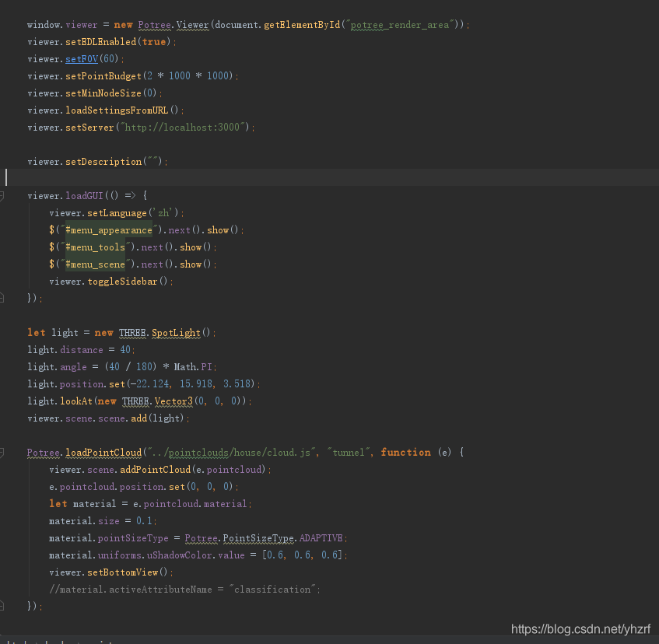659x644 pixels.
Task: Click the 15.918 coordinate value
Action: pyautogui.click(x=196, y=384)
